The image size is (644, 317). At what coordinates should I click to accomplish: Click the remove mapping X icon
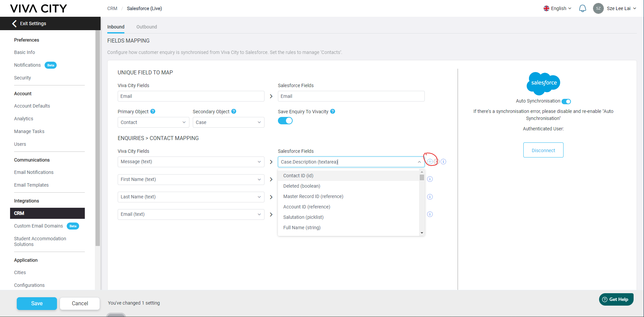[436, 162]
